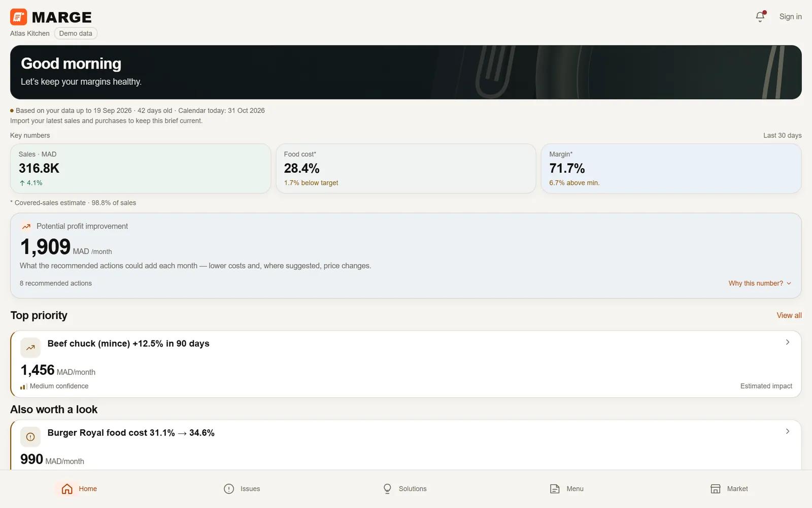Screen dimensions: 812x508
Task: Click the Market storefront icon
Action: pyautogui.click(x=716, y=489)
